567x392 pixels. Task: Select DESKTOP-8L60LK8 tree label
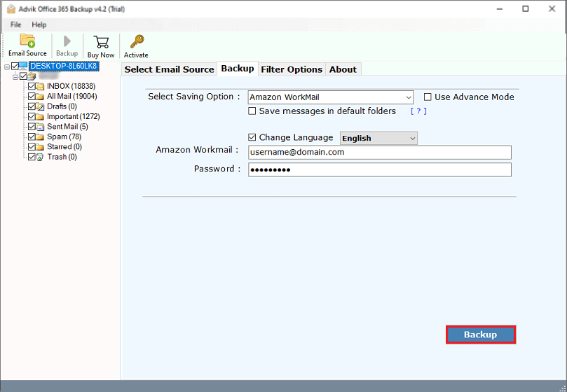[64, 66]
